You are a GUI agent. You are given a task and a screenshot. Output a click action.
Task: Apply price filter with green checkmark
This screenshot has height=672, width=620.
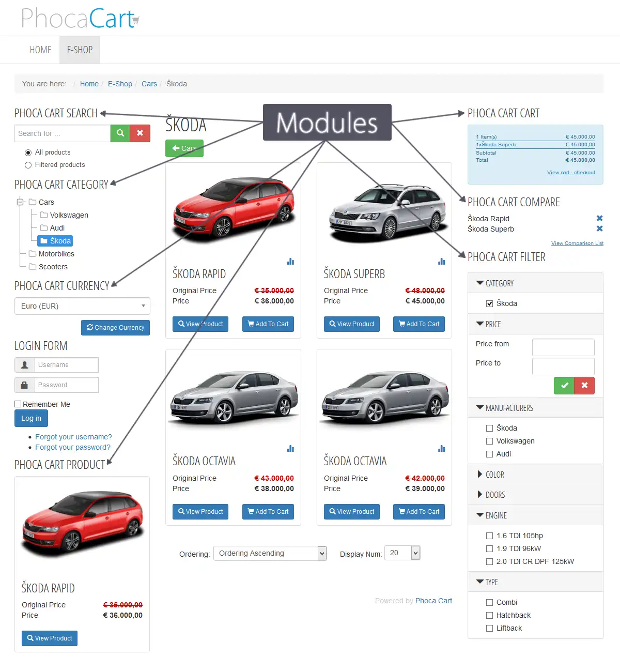click(564, 386)
